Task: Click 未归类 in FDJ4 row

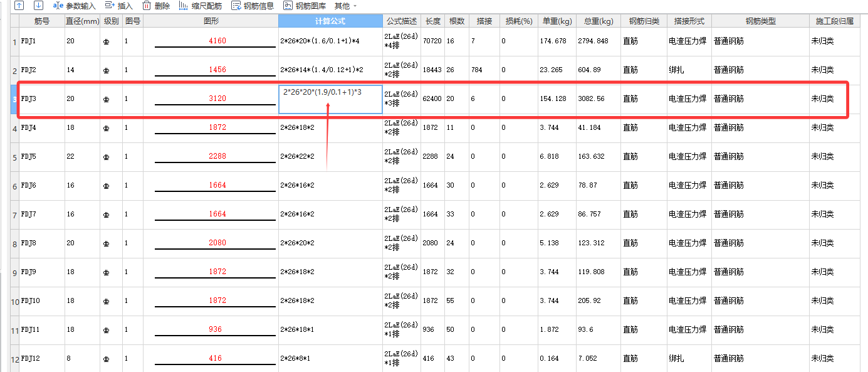Action: coord(822,128)
